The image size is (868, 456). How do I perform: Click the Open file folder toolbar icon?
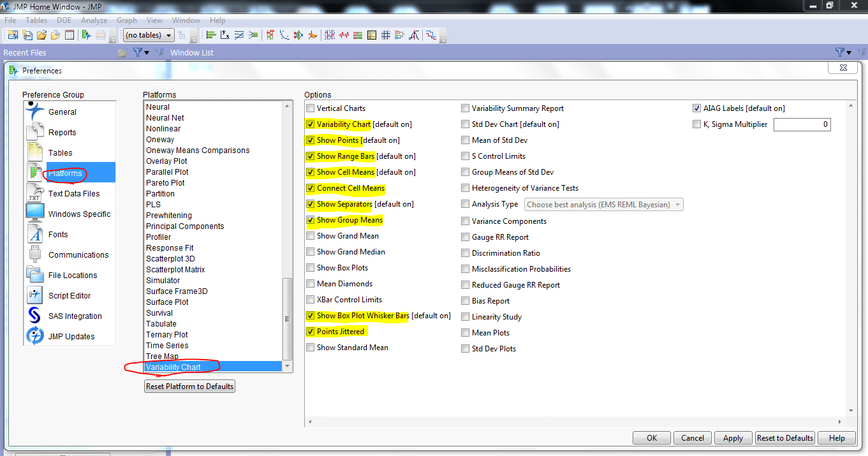pyautogui.click(x=41, y=35)
